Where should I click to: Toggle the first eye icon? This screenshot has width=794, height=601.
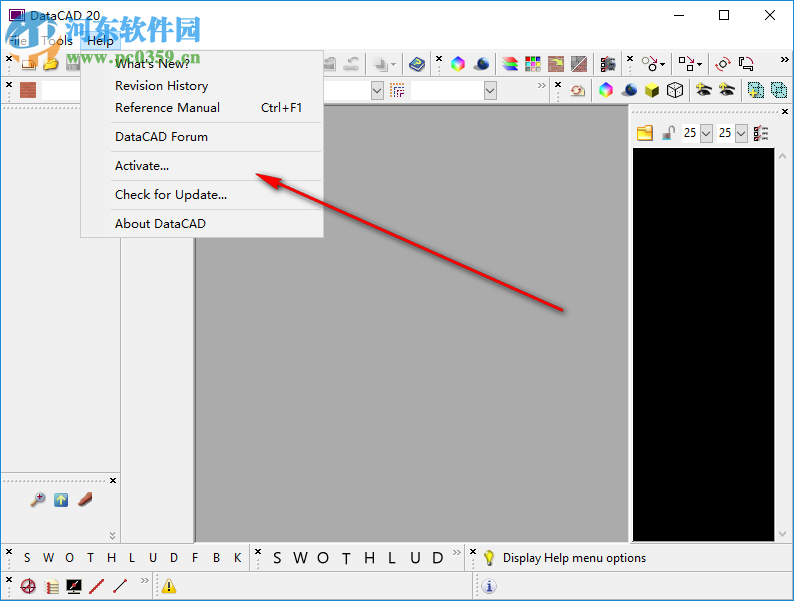point(703,90)
